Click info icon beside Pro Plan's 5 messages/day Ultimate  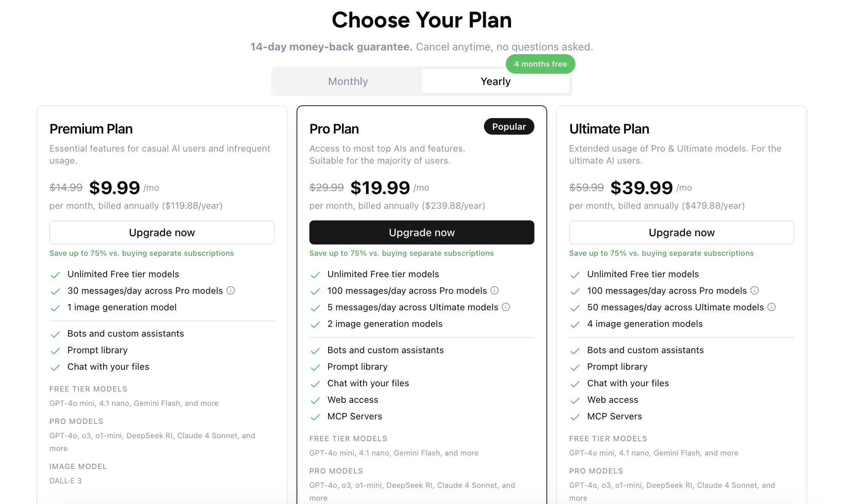coord(506,307)
